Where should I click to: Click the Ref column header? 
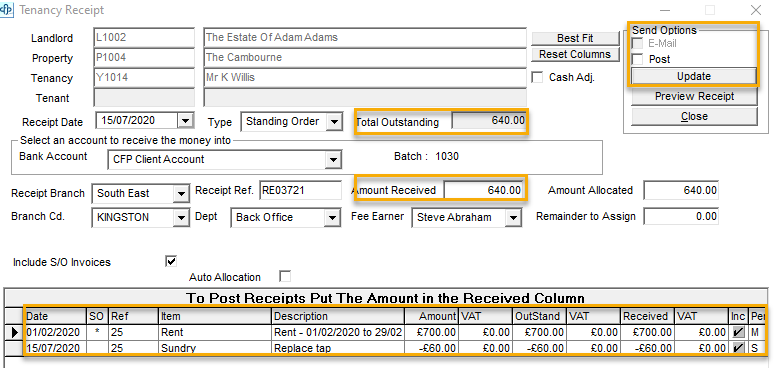point(133,316)
